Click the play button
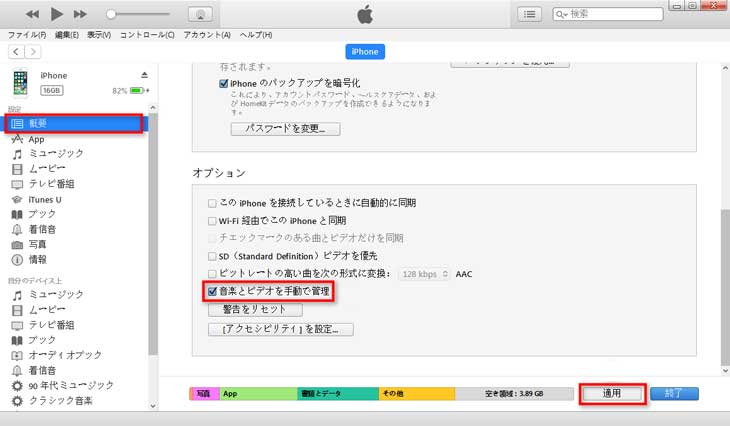The height and width of the screenshot is (426, 730). (x=56, y=14)
